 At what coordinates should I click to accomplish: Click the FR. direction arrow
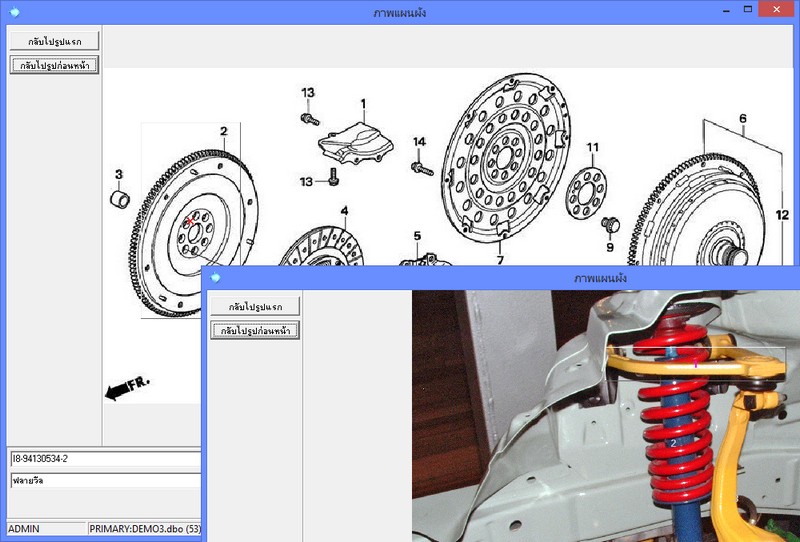coord(125,388)
